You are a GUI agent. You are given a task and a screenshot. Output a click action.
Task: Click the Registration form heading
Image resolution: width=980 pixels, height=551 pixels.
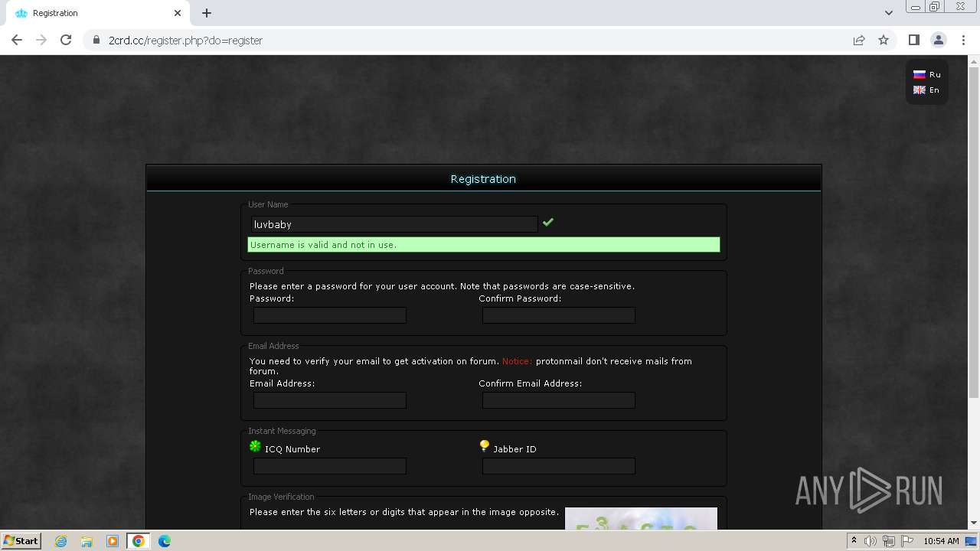coord(483,179)
